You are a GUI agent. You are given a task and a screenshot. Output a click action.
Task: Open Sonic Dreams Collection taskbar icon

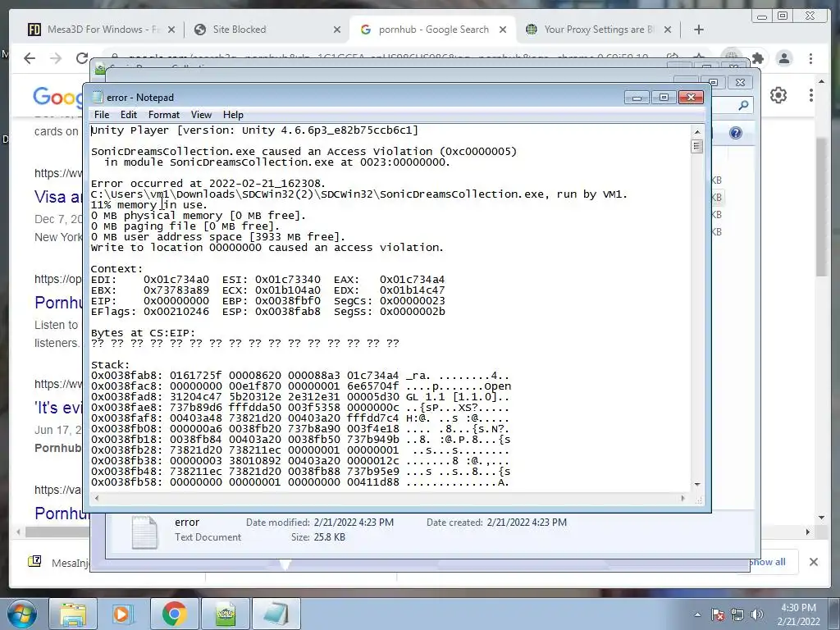point(225,614)
